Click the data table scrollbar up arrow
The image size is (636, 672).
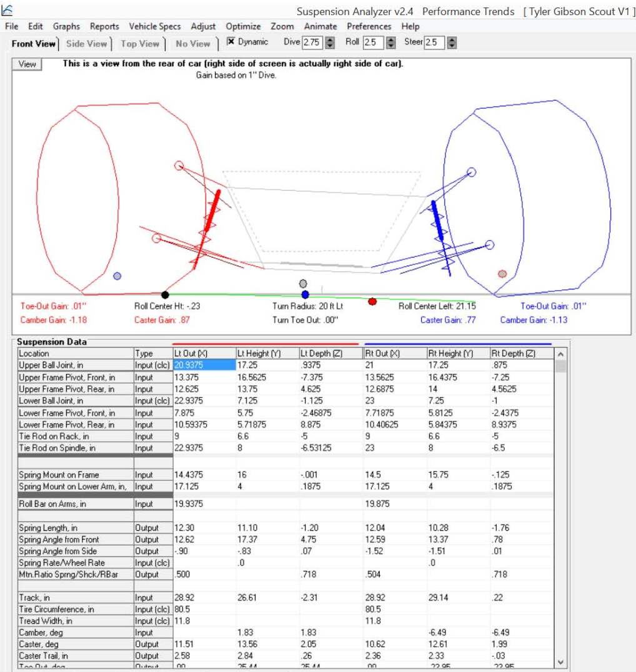coord(560,354)
